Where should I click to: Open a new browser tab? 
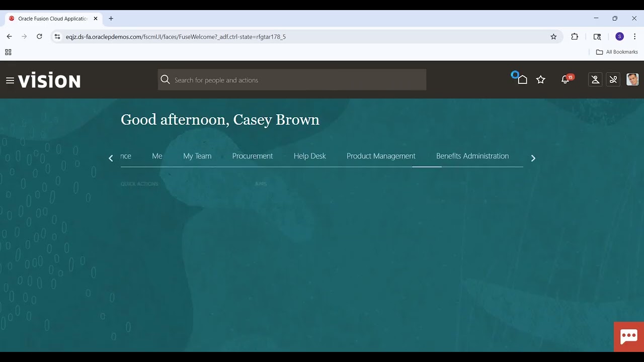pos(111,19)
